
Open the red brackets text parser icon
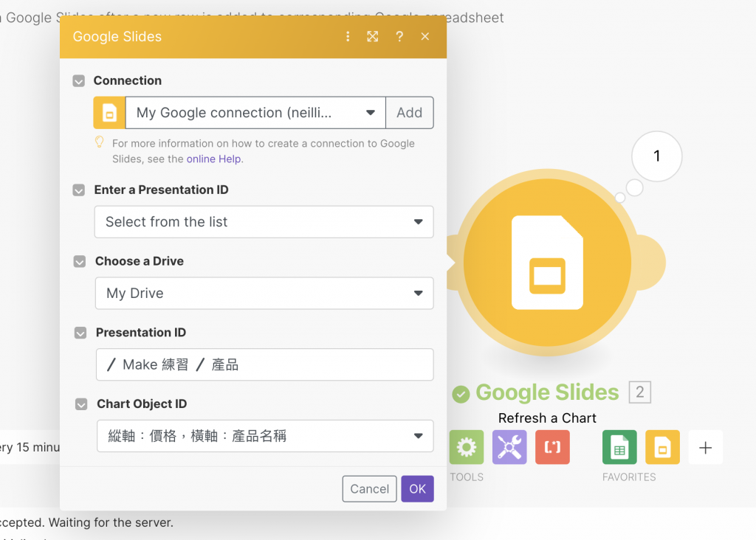[552, 448]
